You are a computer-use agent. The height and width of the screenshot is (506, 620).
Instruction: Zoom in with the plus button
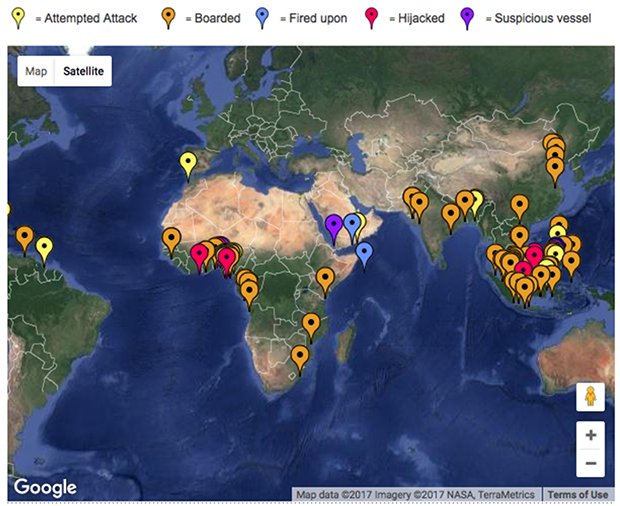point(590,435)
